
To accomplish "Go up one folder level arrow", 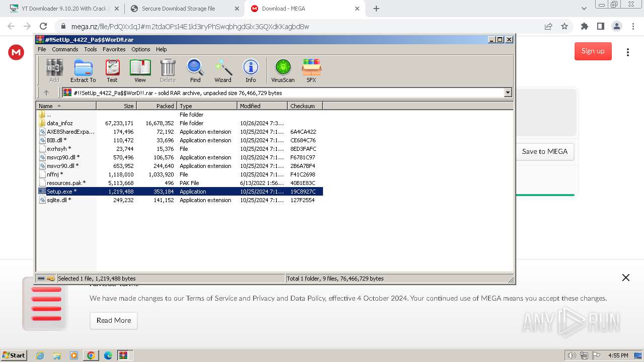I will 46,93.
